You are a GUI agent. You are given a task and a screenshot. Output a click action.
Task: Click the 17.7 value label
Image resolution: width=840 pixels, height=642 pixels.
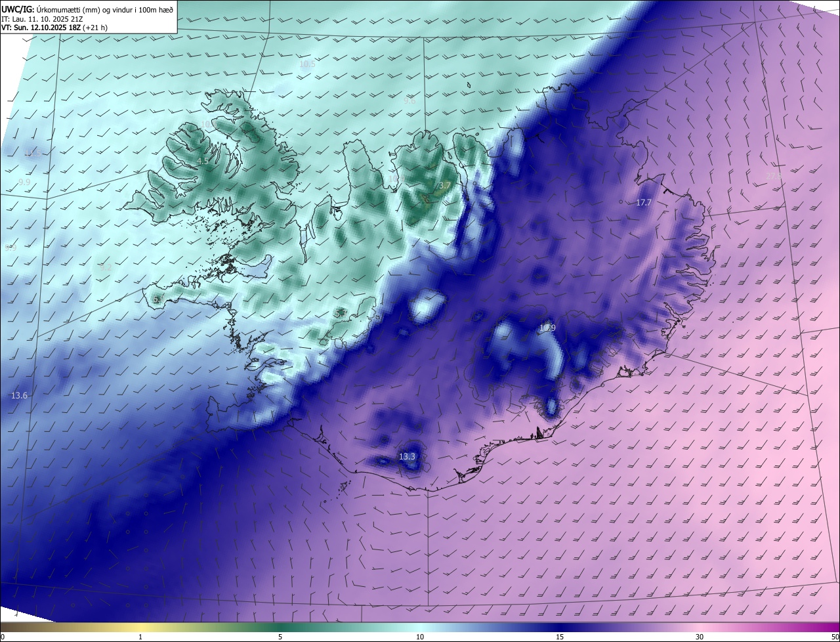pos(644,203)
